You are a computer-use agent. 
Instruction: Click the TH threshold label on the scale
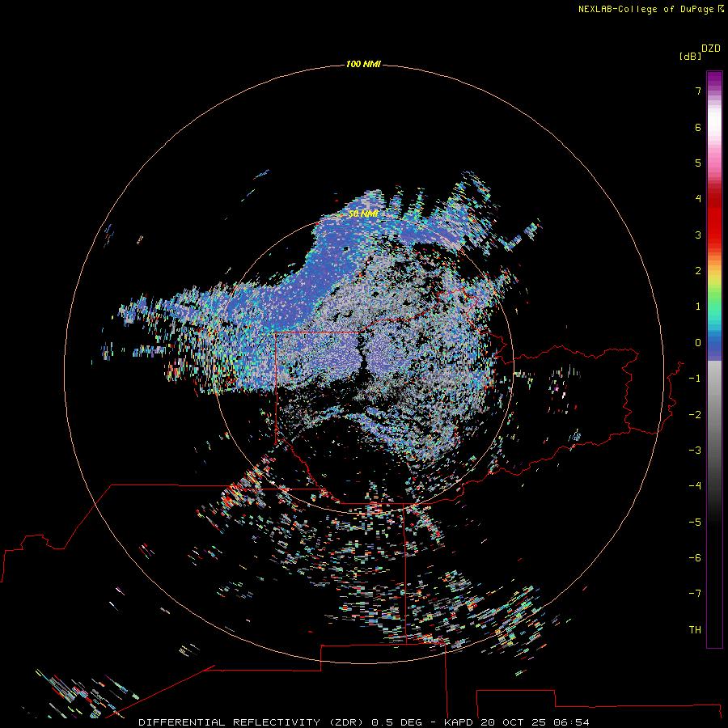point(695,630)
